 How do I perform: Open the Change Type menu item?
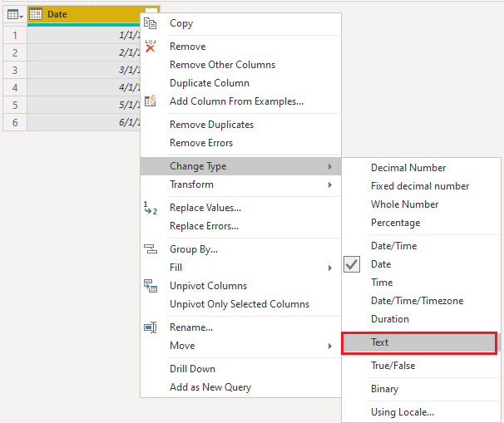(x=240, y=166)
